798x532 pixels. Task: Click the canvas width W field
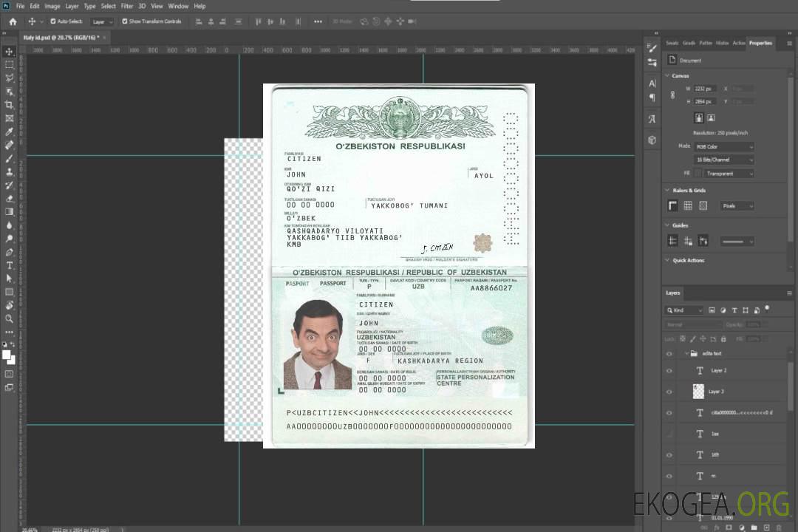[705, 89]
